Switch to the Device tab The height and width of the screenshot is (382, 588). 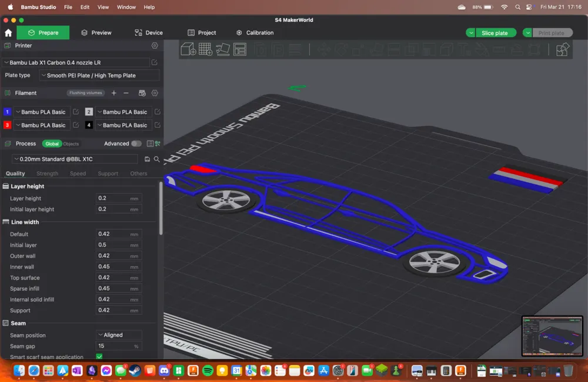149,32
